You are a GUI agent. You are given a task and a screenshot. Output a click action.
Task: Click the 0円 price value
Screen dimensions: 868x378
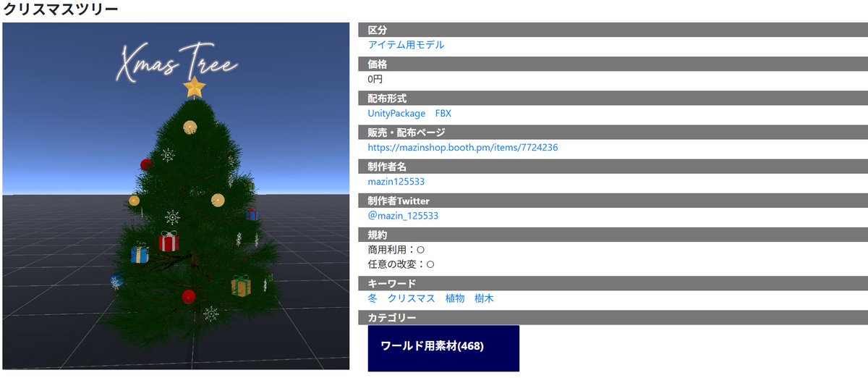coord(375,79)
